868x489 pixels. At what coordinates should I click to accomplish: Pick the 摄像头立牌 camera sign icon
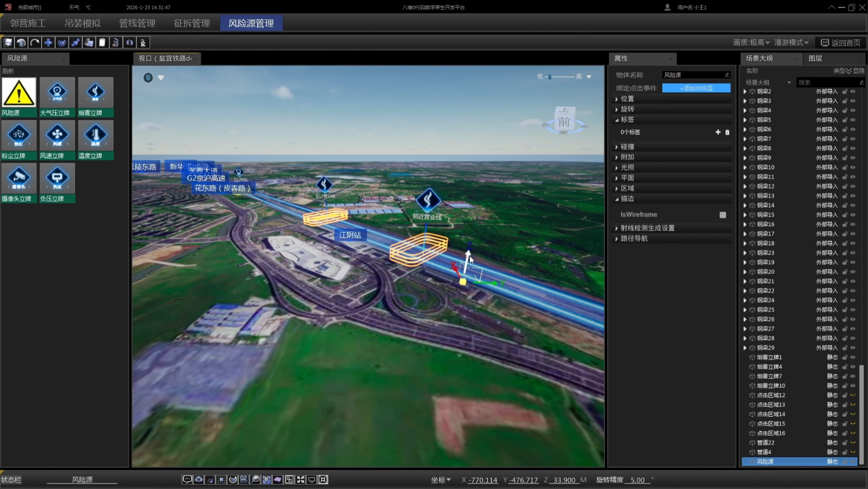point(19,178)
